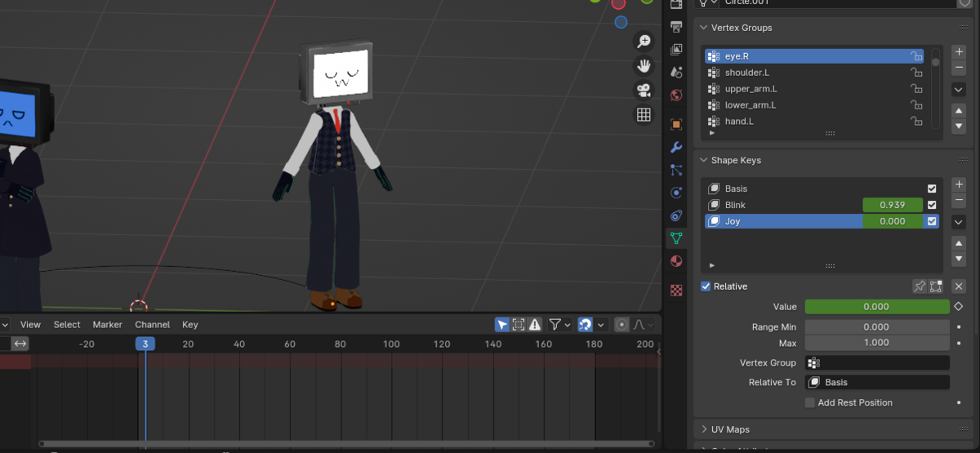Click the blue Z axis gizmo dot

pos(621,22)
